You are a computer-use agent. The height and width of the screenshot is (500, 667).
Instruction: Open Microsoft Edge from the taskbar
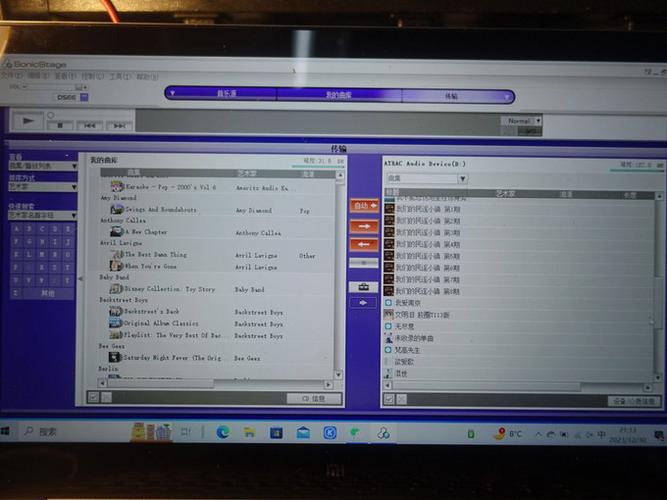click(x=222, y=432)
